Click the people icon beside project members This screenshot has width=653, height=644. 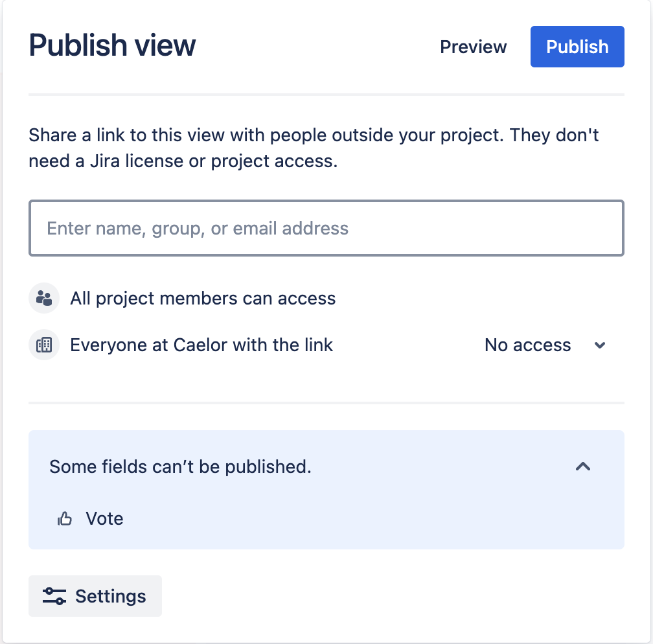point(43,298)
